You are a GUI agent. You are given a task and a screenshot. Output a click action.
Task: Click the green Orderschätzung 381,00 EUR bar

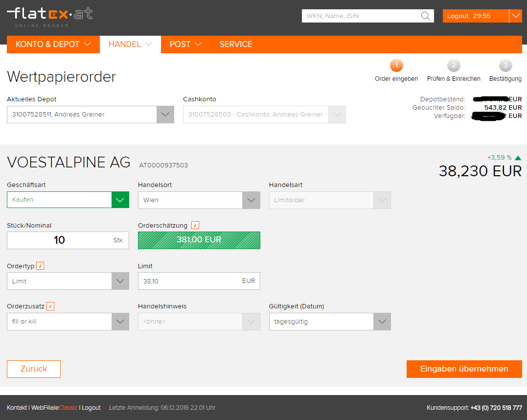tap(199, 240)
